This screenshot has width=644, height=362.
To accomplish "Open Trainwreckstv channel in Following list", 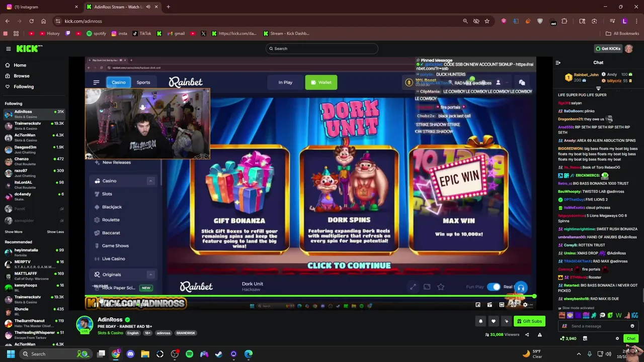I will pyautogui.click(x=34, y=126).
